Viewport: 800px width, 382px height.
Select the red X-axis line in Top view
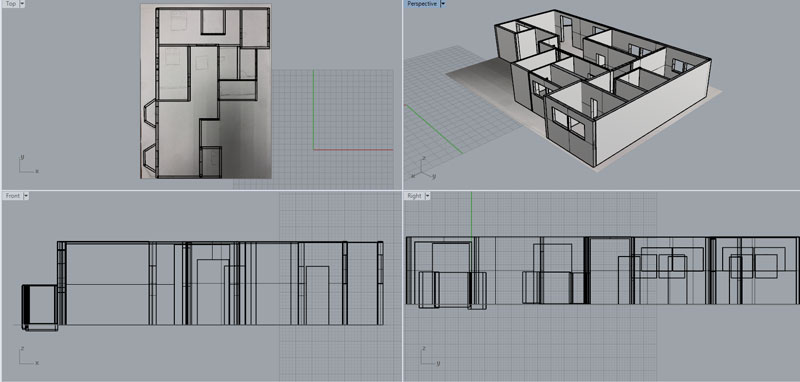(x=353, y=149)
